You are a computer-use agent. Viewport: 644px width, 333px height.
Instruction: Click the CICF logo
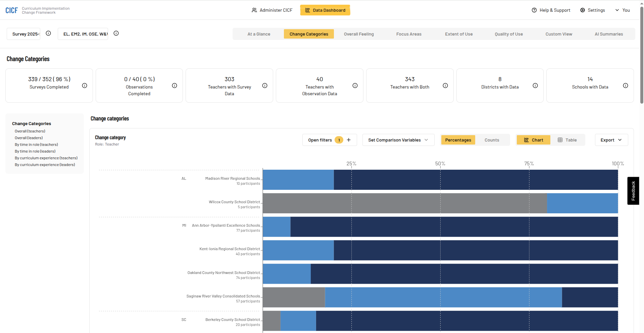(x=11, y=10)
